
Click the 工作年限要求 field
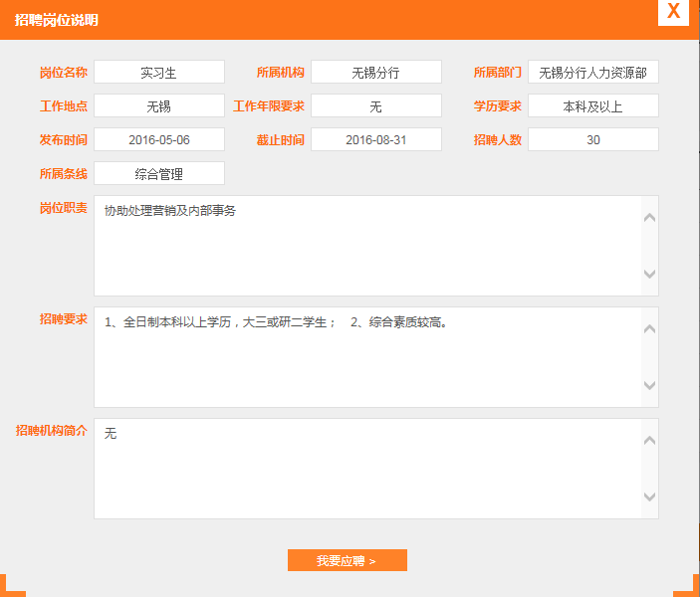point(375,106)
